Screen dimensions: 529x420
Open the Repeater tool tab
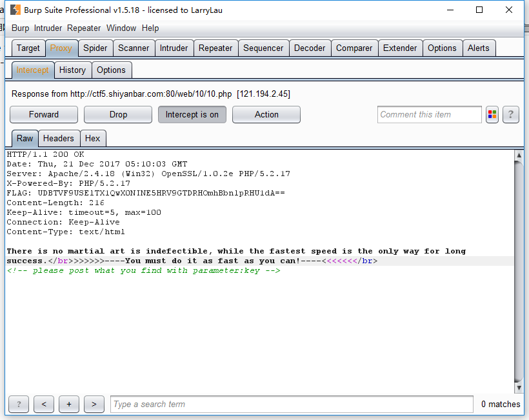pos(215,48)
